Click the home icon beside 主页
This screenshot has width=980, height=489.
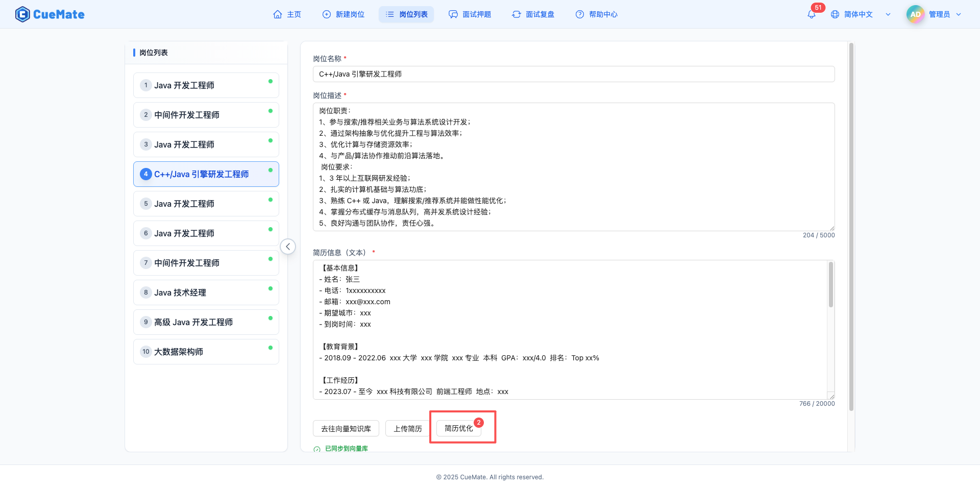pos(277,14)
